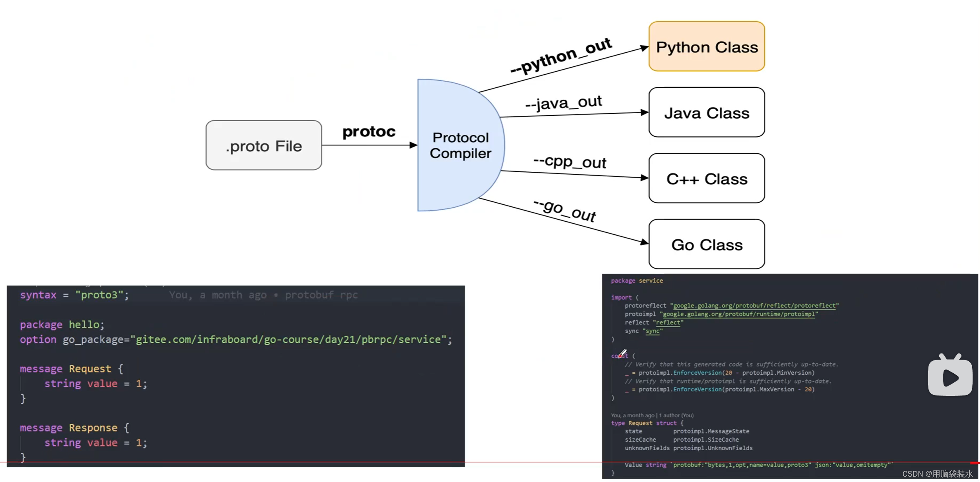Click the --go_out arrow label

click(564, 210)
